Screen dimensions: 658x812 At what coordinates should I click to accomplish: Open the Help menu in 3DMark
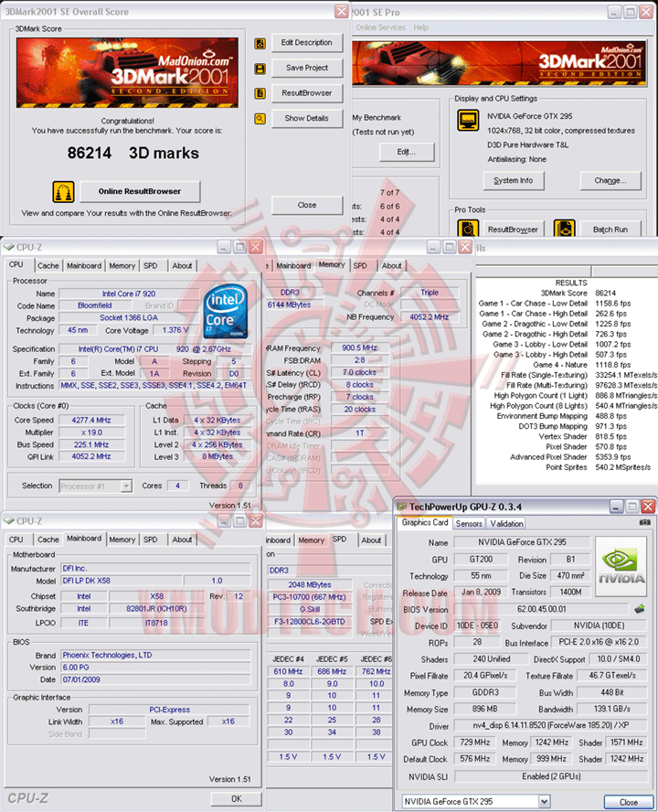421,27
